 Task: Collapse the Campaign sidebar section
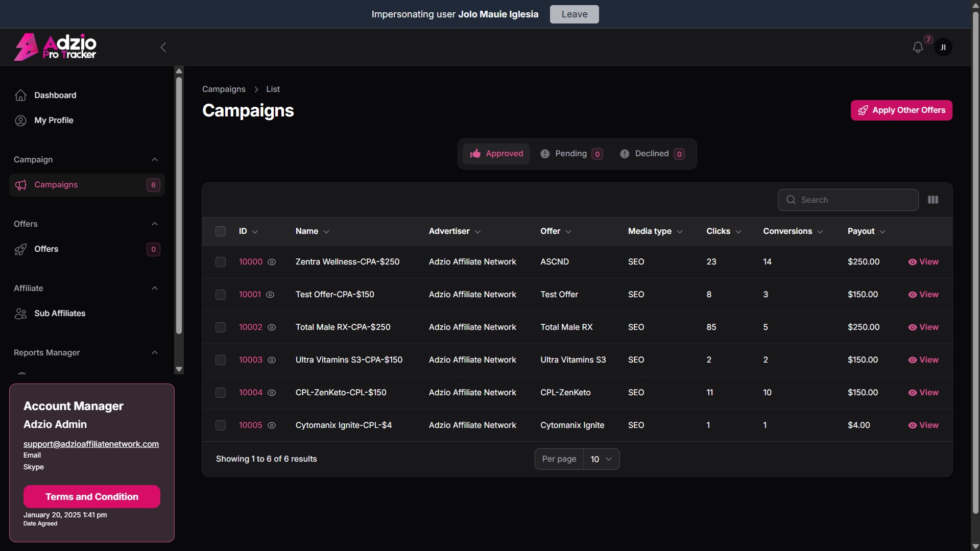155,160
